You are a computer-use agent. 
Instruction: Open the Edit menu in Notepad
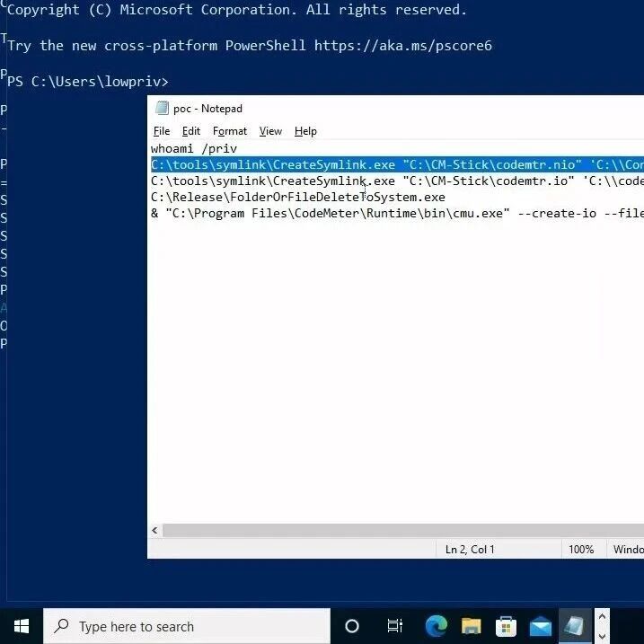coord(191,131)
